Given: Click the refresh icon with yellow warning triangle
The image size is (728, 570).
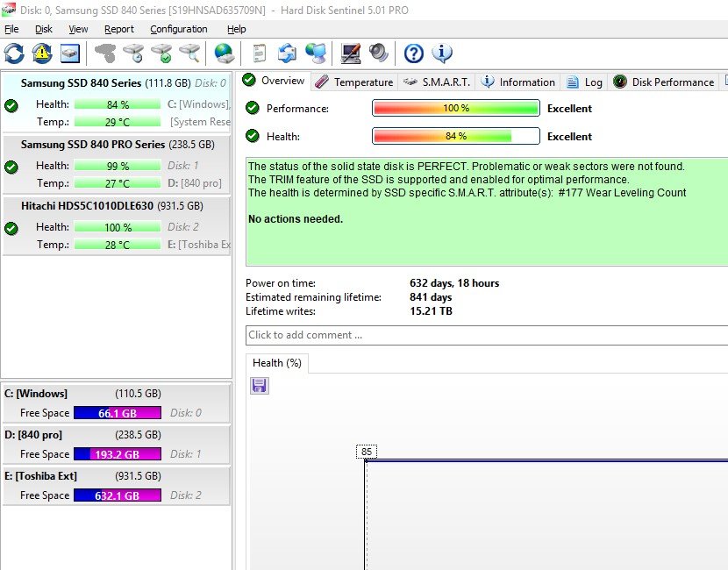Looking at the screenshot, I should (42, 53).
